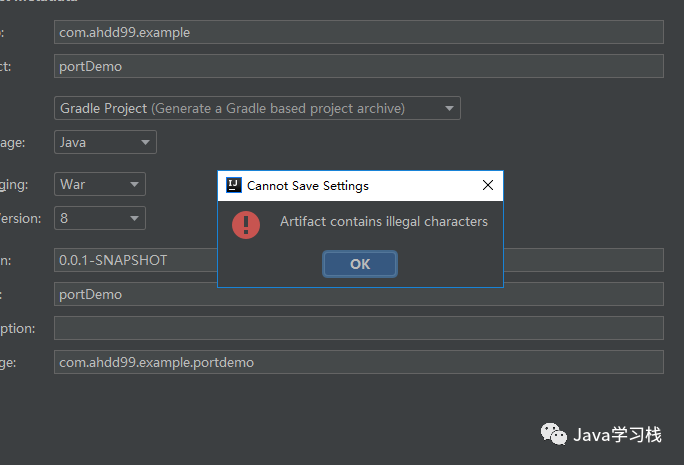Click the partially visible description label

pos(18,328)
